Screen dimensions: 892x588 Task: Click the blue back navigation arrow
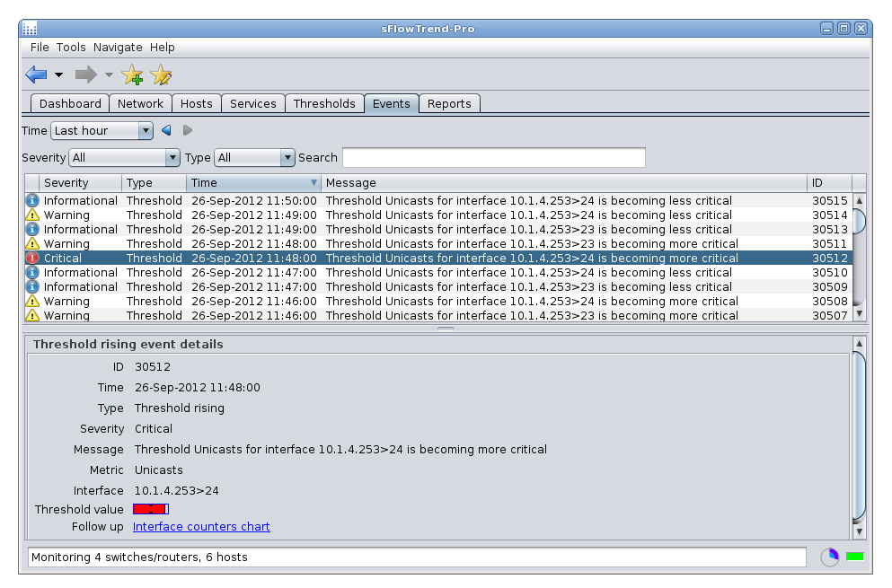[36, 75]
